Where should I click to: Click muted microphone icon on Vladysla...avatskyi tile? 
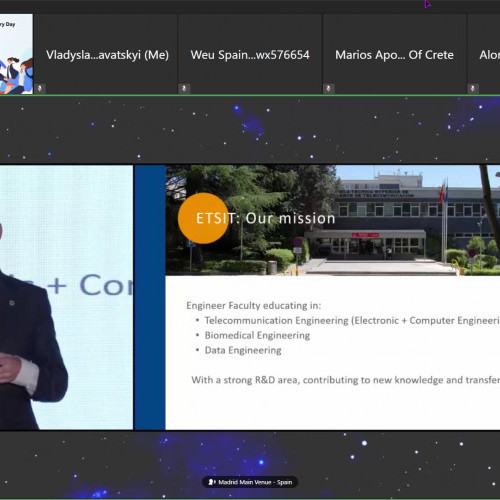pos(40,89)
